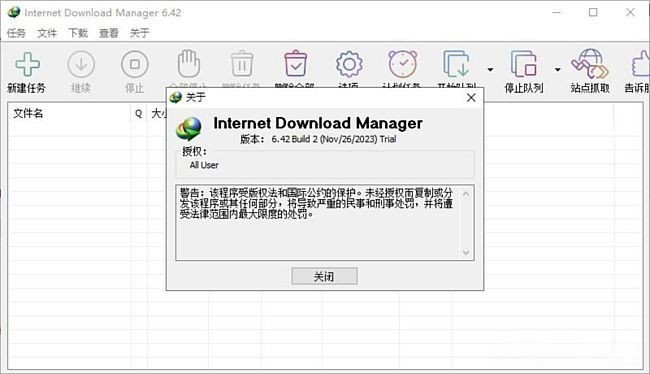650x374 pixels.
Task: Click the Stop (停止) icon
Action: pos(135,64)
